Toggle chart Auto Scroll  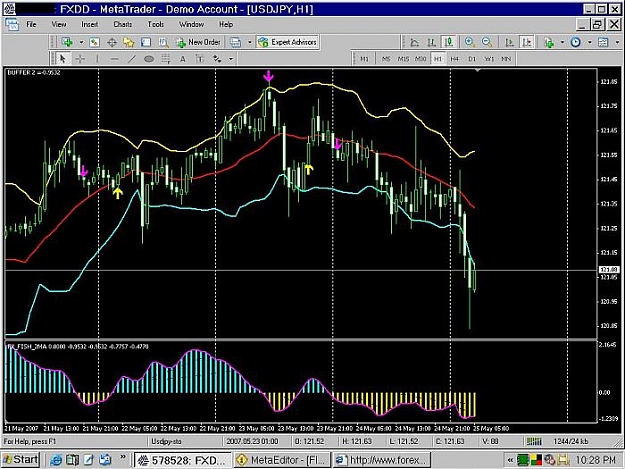pyautogui.click(x=509, y=42)
